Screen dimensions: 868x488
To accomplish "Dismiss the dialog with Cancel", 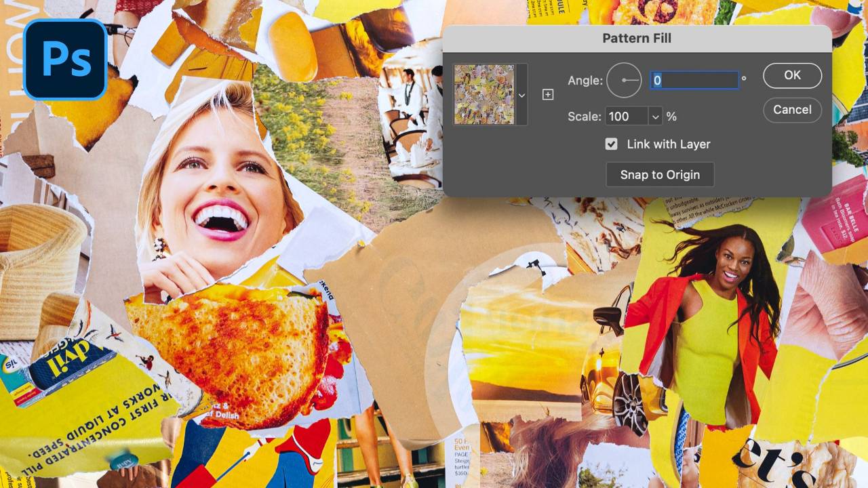I will [792, 110].
